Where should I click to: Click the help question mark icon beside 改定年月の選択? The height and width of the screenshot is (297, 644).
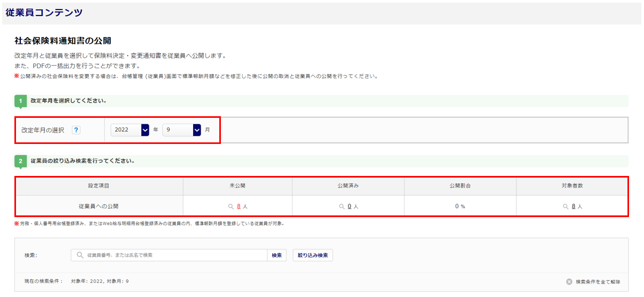point(76,130)
